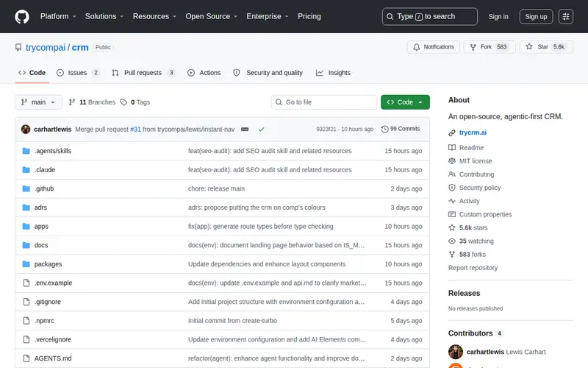Open the crm repository link
The width and height of the screenshot is (588, 368).
tap(80, 47)
